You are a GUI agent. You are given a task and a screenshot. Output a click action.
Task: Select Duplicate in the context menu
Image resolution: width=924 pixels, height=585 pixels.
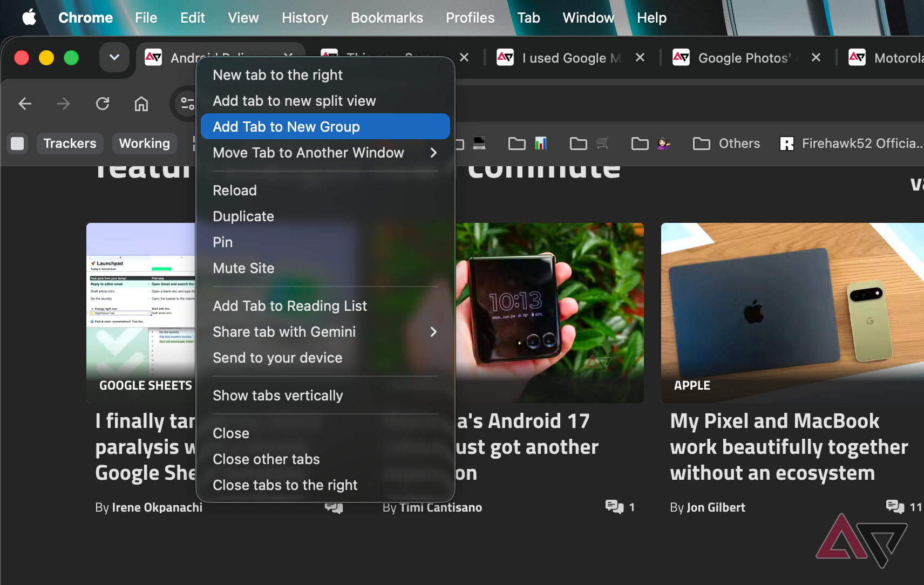tap(325, 216)
